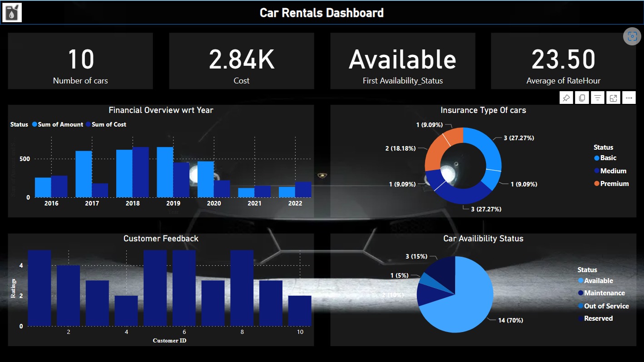
Task: Select Reserved status legend entry
Action: (x=598, y=318)
